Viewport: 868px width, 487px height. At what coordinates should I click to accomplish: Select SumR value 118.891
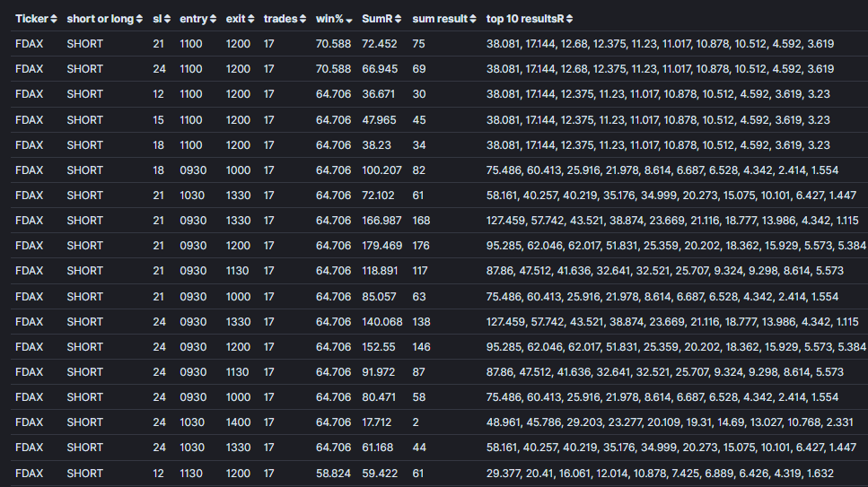pos(380,271)
